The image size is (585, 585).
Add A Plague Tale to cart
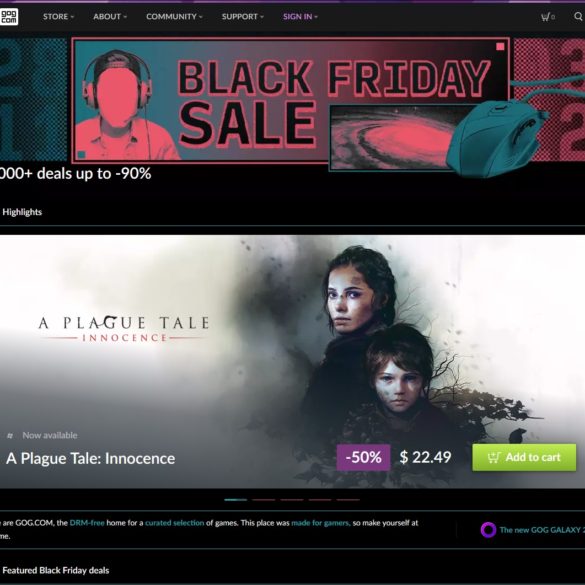(524, 457)
